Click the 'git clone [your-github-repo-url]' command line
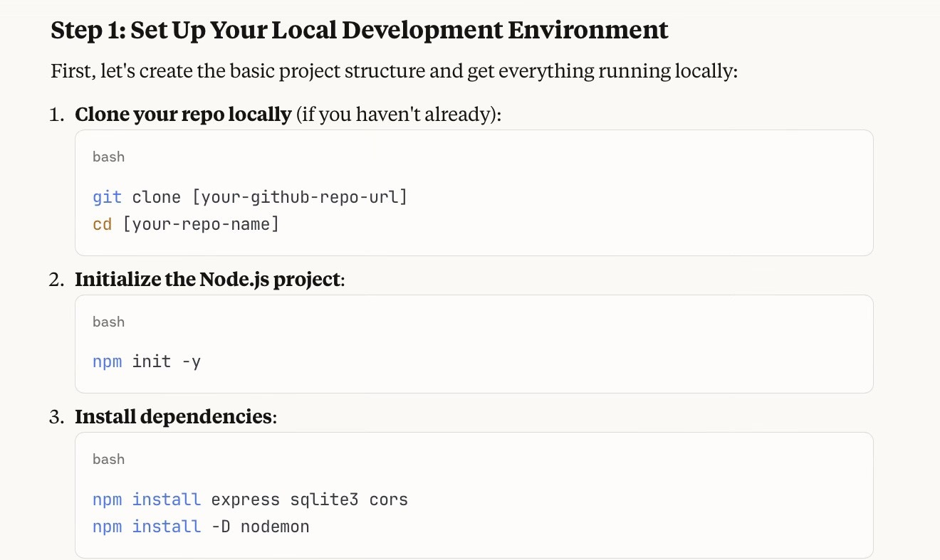The height and width of the screenshot is (560, 940). pos(250,197)
